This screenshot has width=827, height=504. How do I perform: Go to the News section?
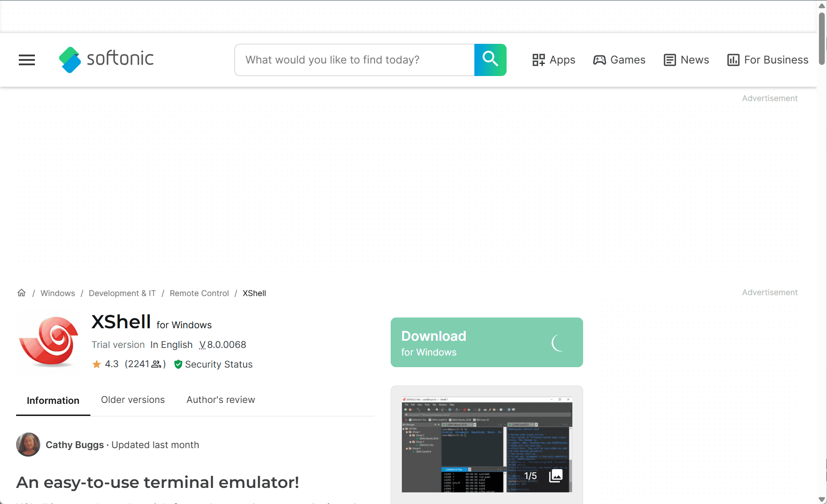pyautogui.click(x=686, y=60)
